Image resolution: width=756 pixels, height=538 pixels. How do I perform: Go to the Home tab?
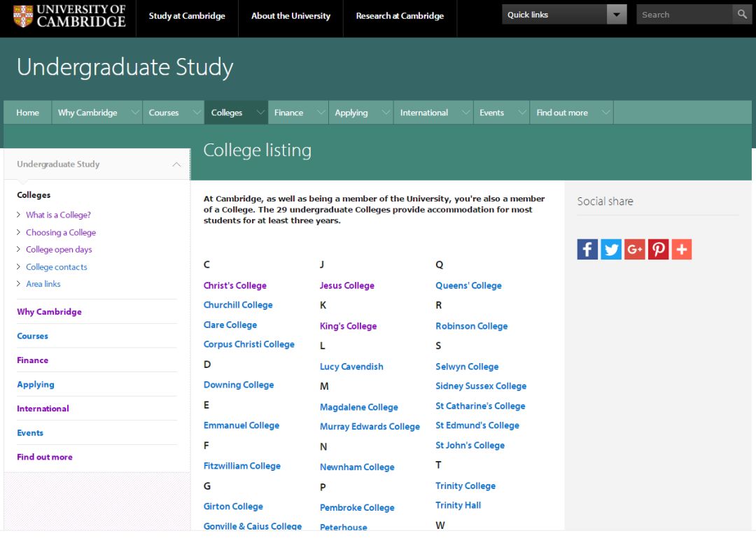tap(27, 113)
